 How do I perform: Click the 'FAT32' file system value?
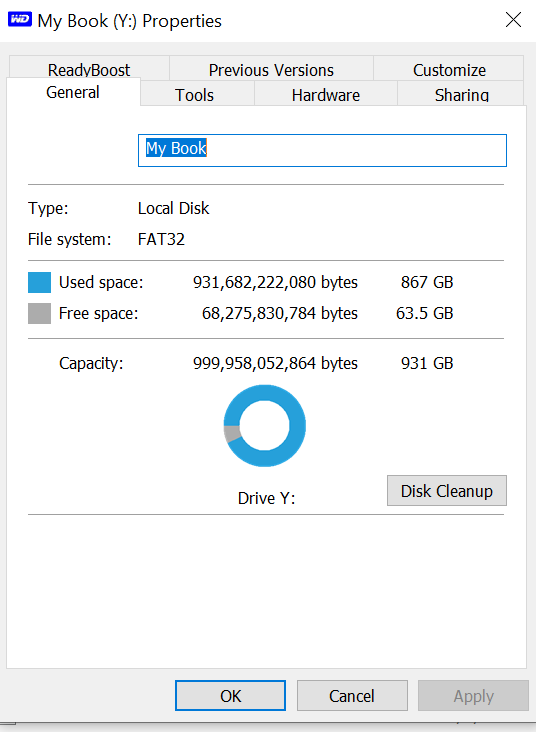pos(161,239)
